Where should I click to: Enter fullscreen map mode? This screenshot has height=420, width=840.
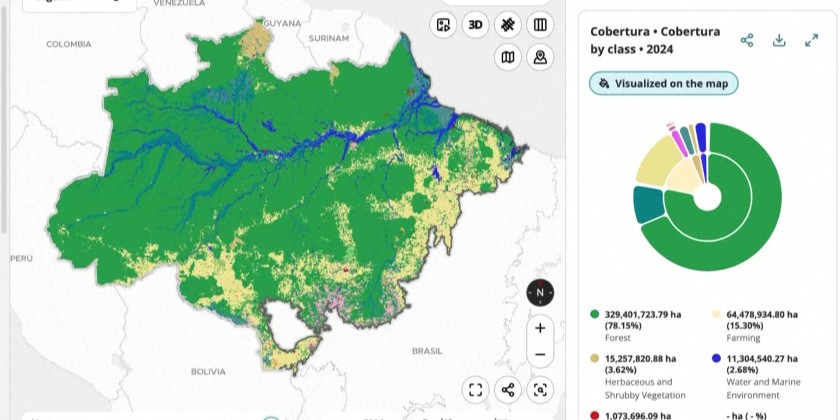[x=476, y=390]
